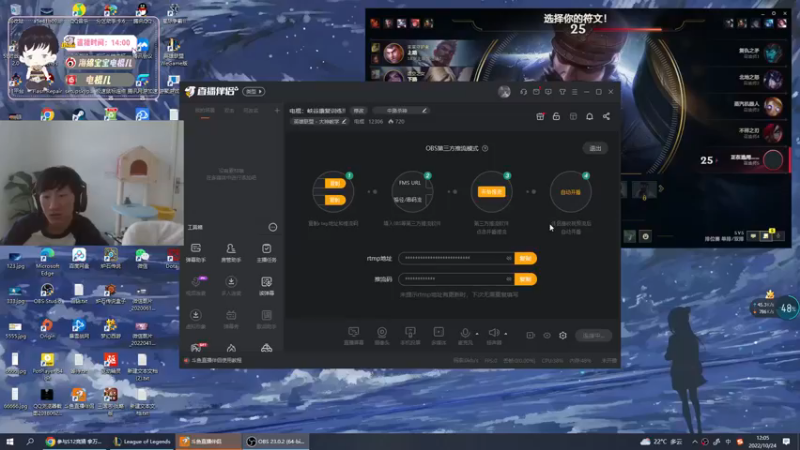Select the first scene tab with orange underline
This screenshot has width=800, height=450.
coord(205,111)
